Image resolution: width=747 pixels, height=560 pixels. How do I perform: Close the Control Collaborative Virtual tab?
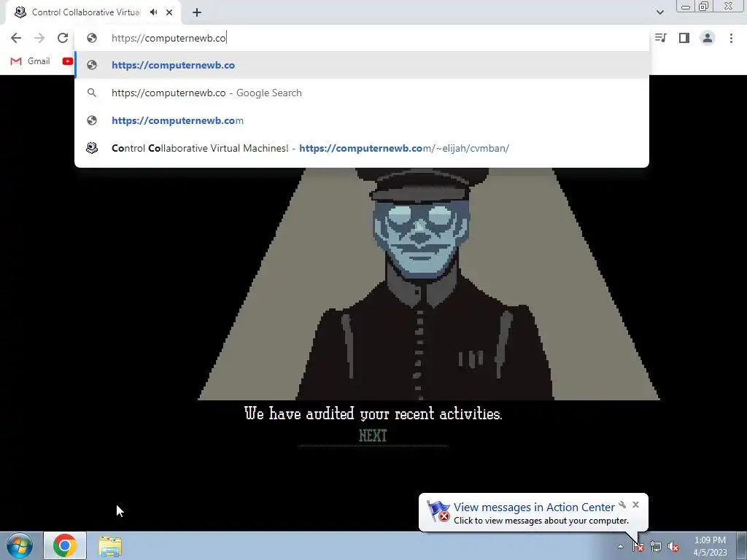[x=169, y=12]
